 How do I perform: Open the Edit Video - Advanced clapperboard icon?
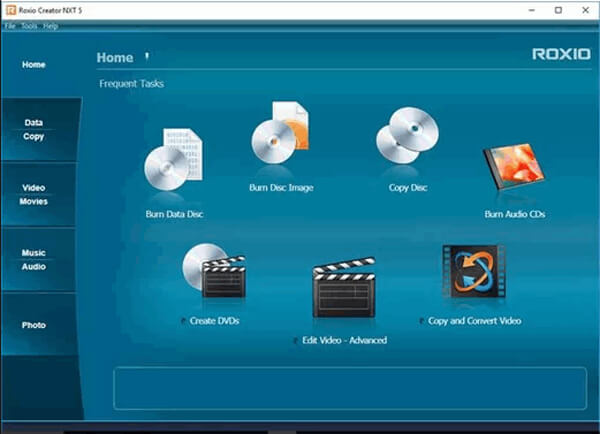point(344,287)
